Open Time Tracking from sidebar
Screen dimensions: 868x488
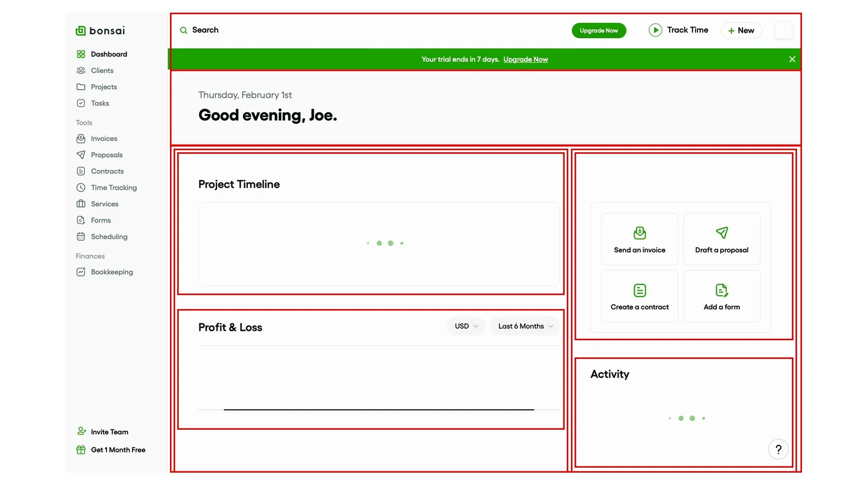click(113, 188)
